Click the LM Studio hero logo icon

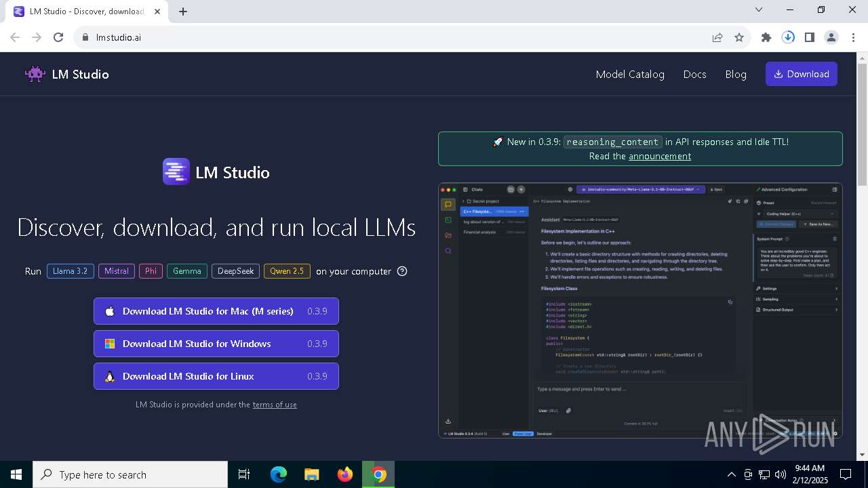click(176, 171)
